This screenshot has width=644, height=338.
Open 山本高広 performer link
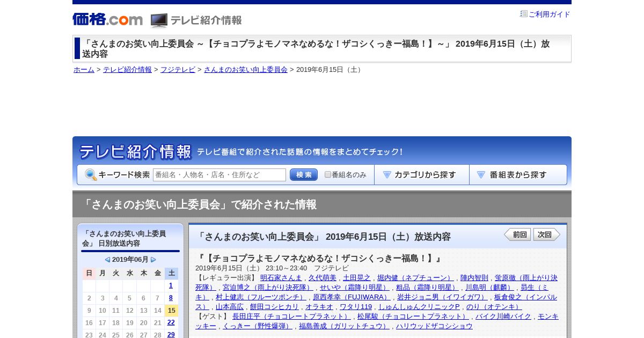click(x=230, y=306)
